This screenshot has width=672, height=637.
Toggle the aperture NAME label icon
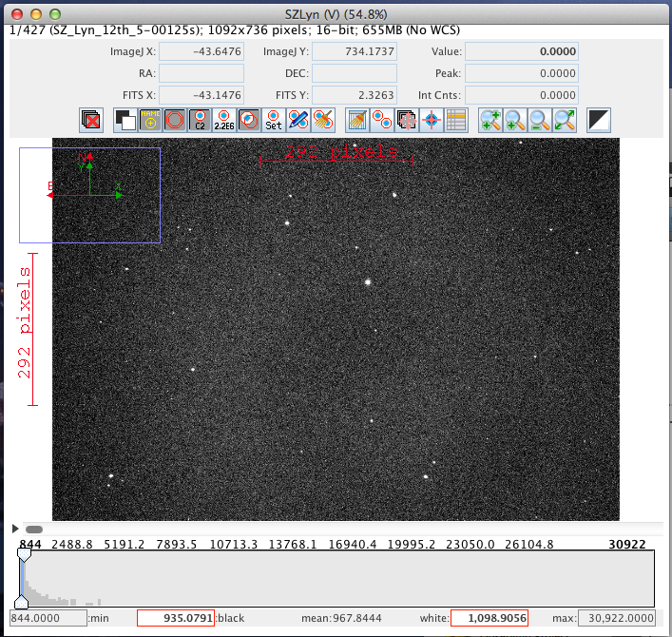(x=150, y=120)
